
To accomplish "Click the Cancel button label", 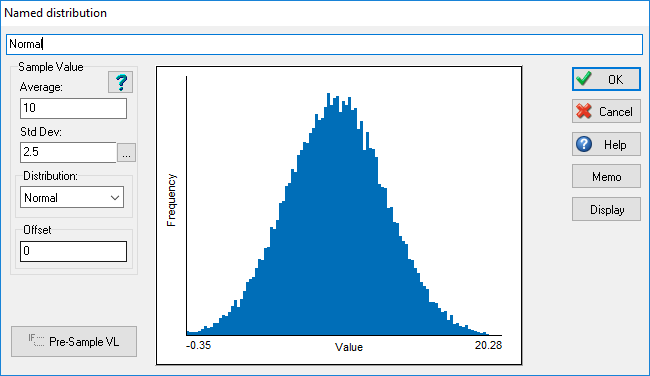I will click(616, 112).
